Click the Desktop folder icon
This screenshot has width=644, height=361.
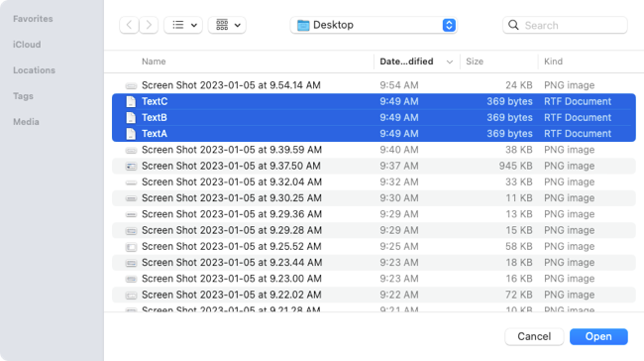(x=303, y=25)
